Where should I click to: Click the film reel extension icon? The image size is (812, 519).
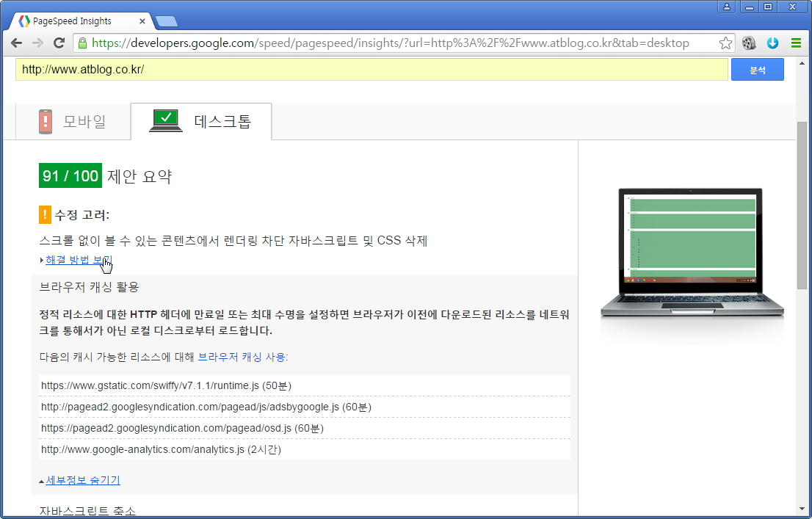click(x=749, y=43)
